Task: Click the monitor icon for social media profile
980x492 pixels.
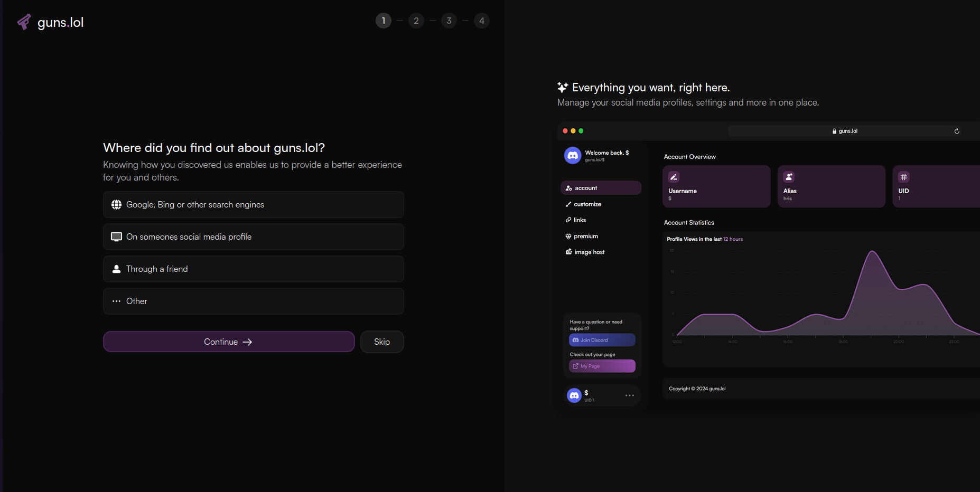Action: point(116,237)
